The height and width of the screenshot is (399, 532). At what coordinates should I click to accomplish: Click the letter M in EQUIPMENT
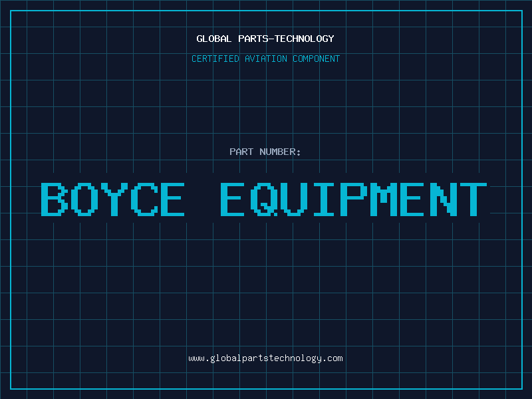tap(384, 199)
